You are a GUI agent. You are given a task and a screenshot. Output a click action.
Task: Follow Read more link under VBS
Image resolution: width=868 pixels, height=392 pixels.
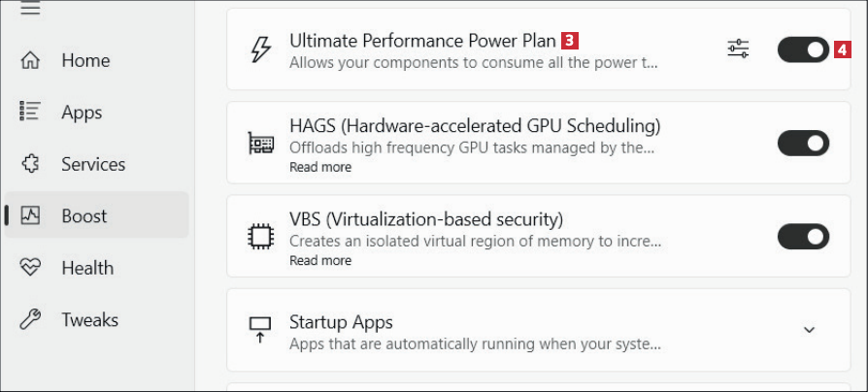coord(320,260)
